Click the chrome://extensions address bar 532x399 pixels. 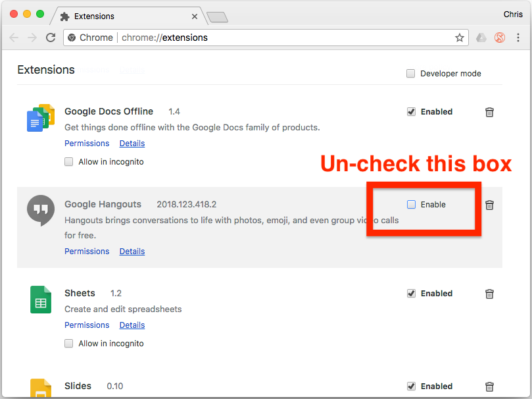pyautogui.click(x=266, y=38)
